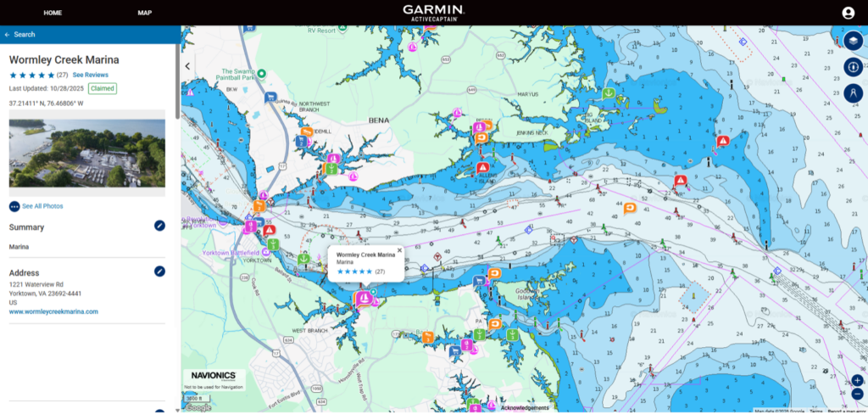
Task: Select green anchorage marker near Big Island
Action: tap(609, 93)
